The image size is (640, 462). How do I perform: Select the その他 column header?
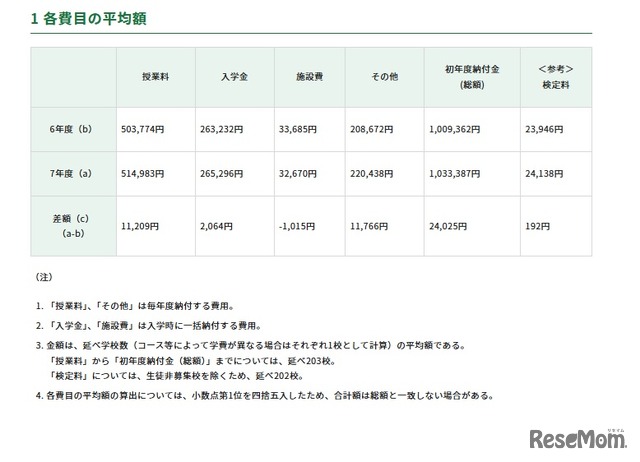384,77
